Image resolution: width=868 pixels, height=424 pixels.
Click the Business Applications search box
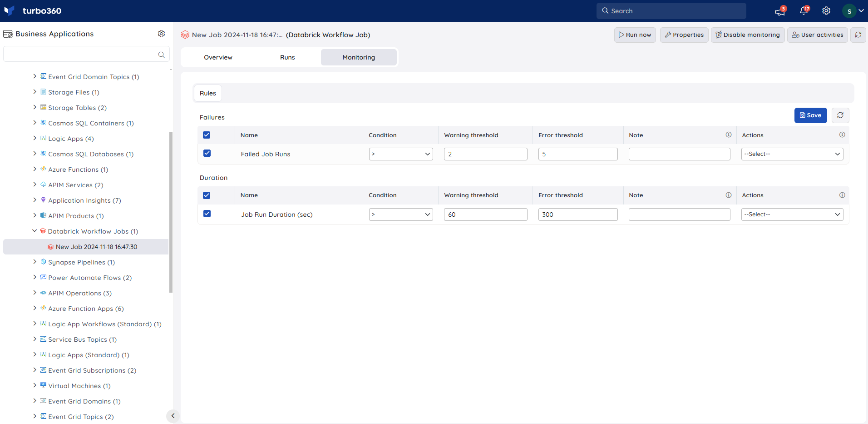[x=86, y=54]
